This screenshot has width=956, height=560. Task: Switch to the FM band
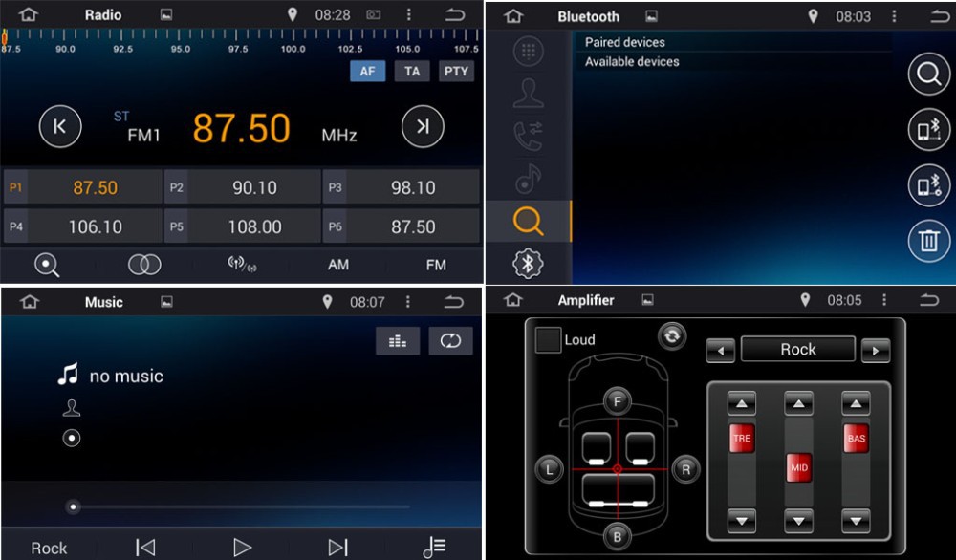(436, 265)
